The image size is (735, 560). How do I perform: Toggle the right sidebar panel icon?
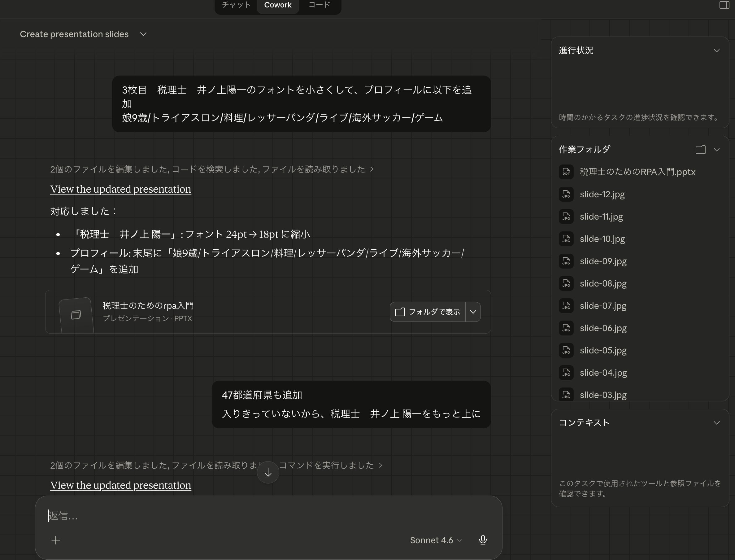(724, 5)
